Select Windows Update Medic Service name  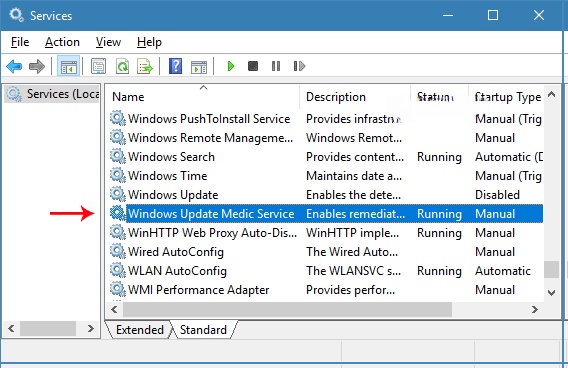(211, 214)
